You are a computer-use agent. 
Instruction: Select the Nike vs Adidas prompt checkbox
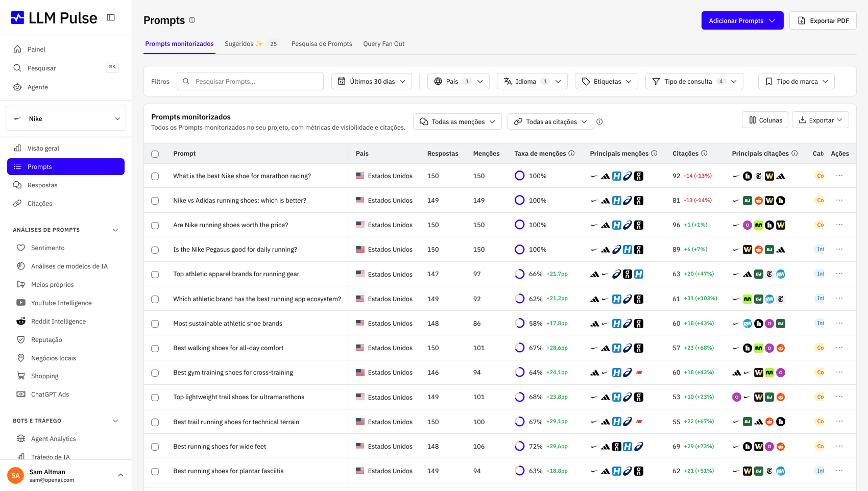pos(155,201)
